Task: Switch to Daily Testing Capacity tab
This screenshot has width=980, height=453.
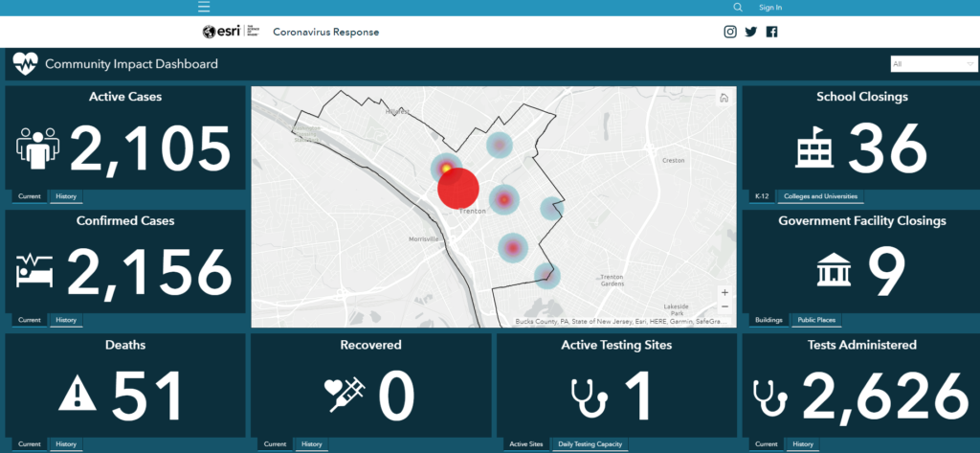Action: (x=589, y=444)
